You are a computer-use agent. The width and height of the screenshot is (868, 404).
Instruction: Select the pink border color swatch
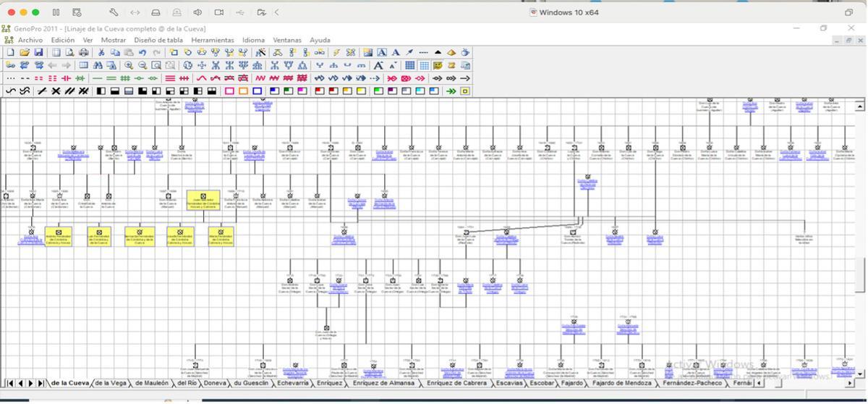(229, 91)
